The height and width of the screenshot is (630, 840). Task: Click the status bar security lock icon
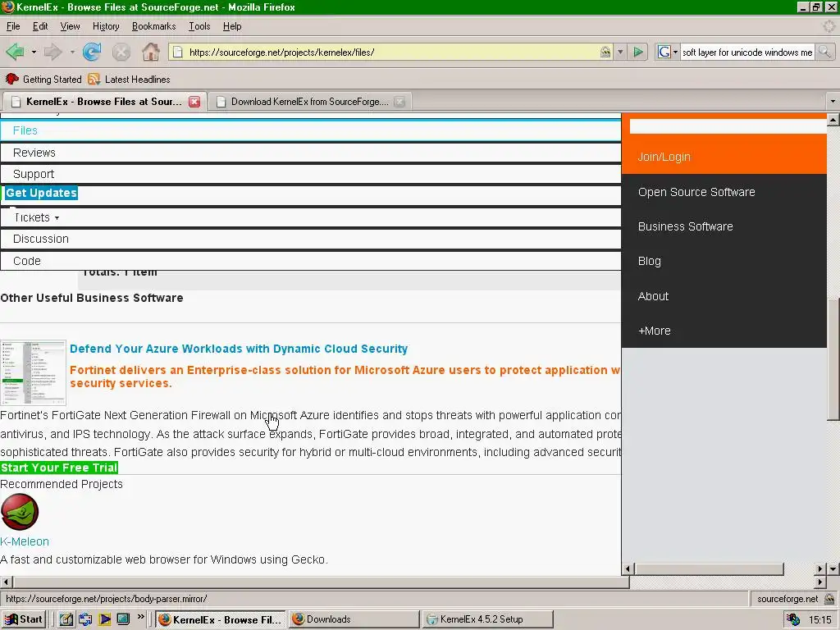(x=829, y=599)
